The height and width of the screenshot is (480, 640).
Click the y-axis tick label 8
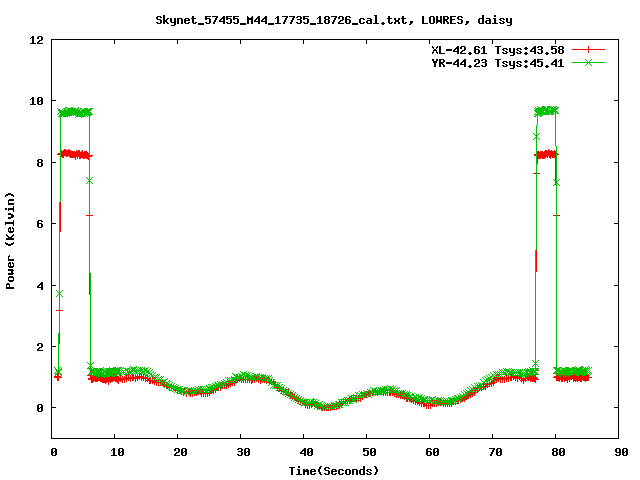(x=40, y=163)
